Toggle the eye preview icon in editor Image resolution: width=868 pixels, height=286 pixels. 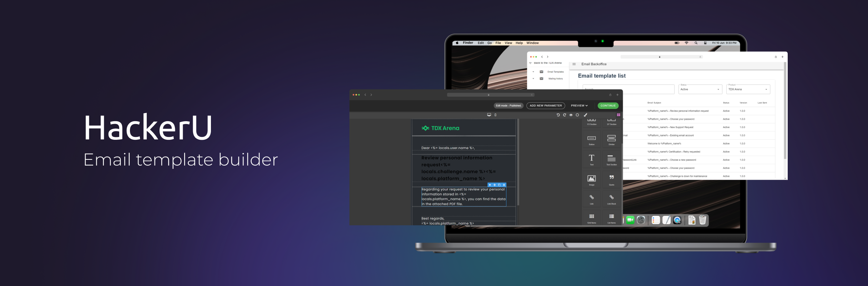(x=571, y=115)
